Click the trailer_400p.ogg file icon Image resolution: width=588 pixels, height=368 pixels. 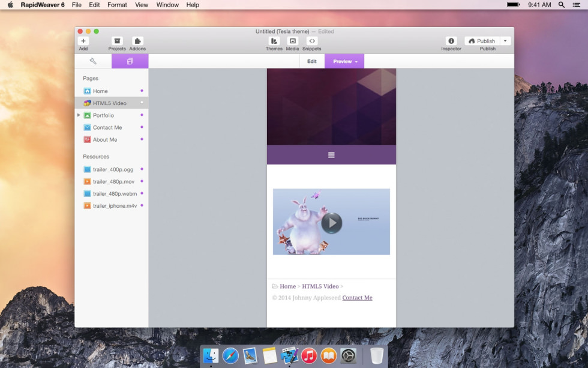coord(87,169)
